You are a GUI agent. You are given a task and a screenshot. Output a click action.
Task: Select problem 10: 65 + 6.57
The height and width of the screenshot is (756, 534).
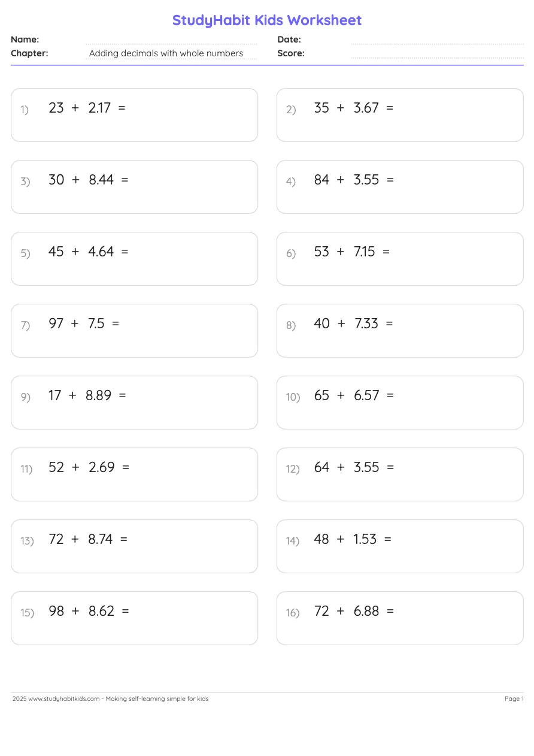[x=400, y=403]
